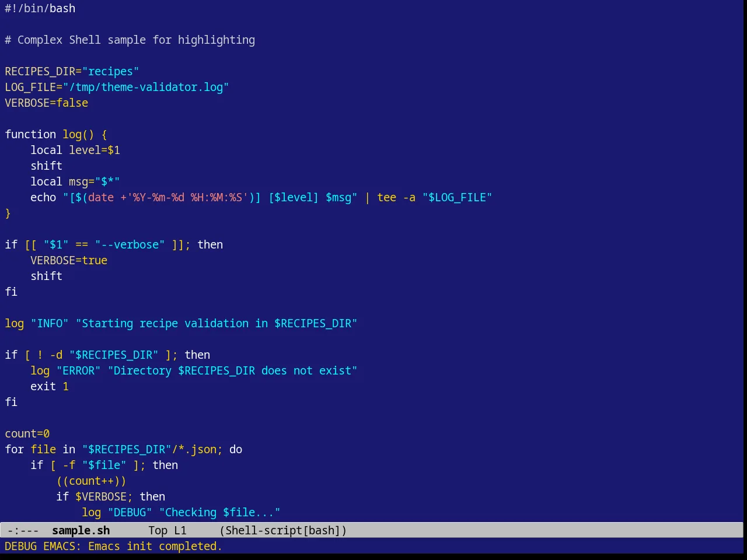This screenshot has height=560, width=747.
Task: Click the VERBOSE=true line
Action: [x=69, y=260]
